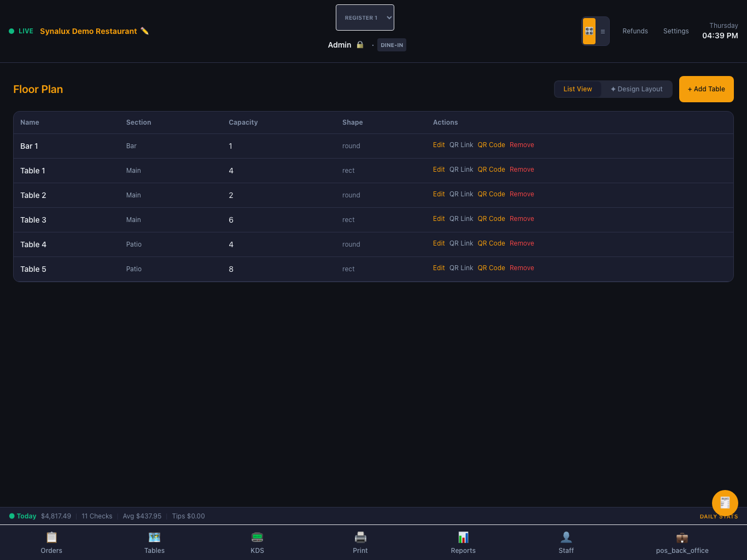Open the Refunds menu item
Image resolution: width=747 pixels, height=560 pixels.
coord(635,31)
